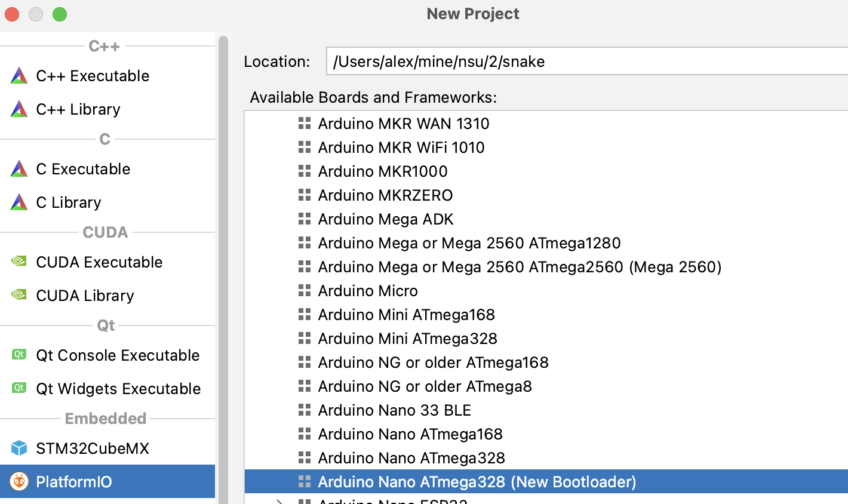Choose C Library project type
This screenshot has width=848, height=504.
tap(107, 202)
